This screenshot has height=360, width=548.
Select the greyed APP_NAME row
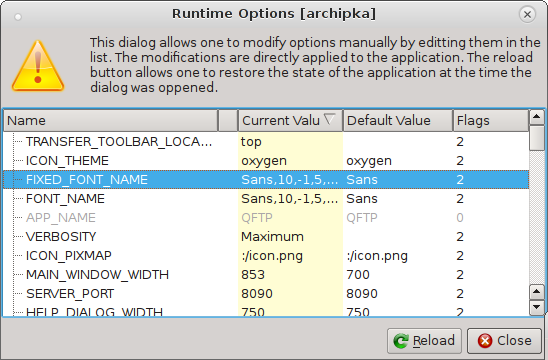point(266,218)
